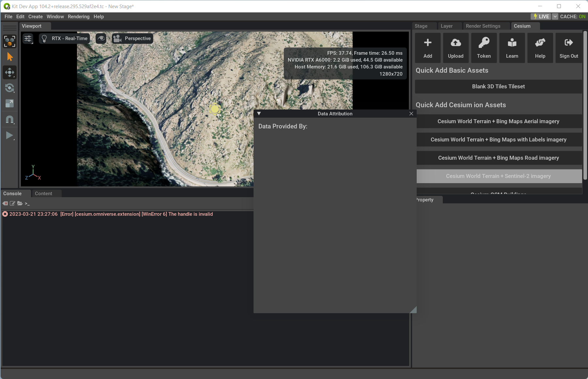Activate the Rotate tool in left toolbar

pyautogui.click(x=10, y=88)
